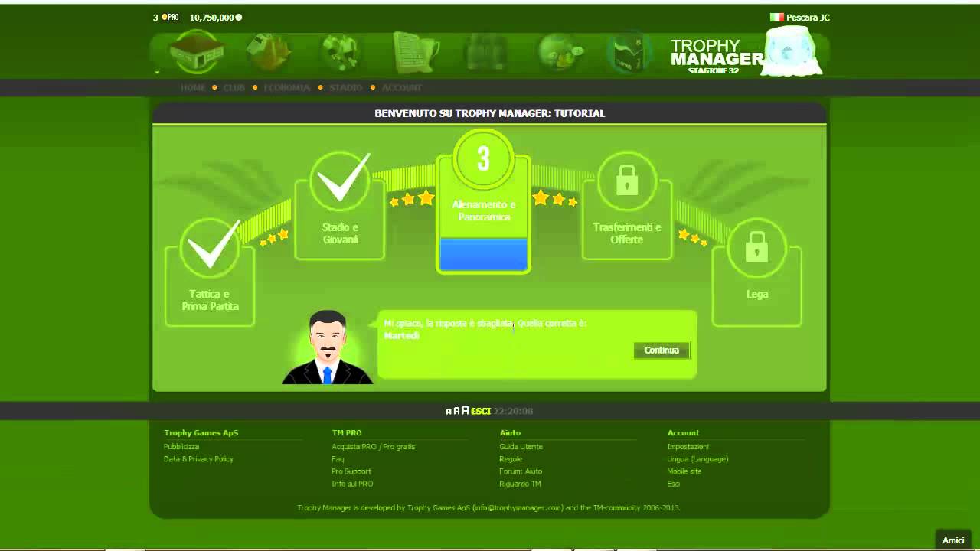Image resolution: width=980 pixels, height=551 pixels.
Task: Select the Allenamento e Panoramica step label
Action: (483, 210)
